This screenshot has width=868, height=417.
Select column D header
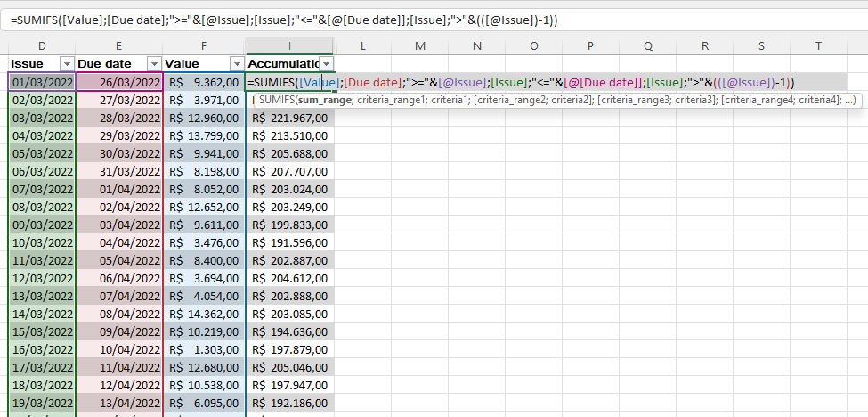pos(42,46)
